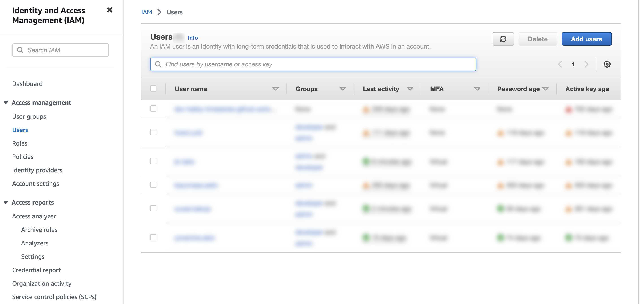Close the IAM navigation panel

(110, 10)
